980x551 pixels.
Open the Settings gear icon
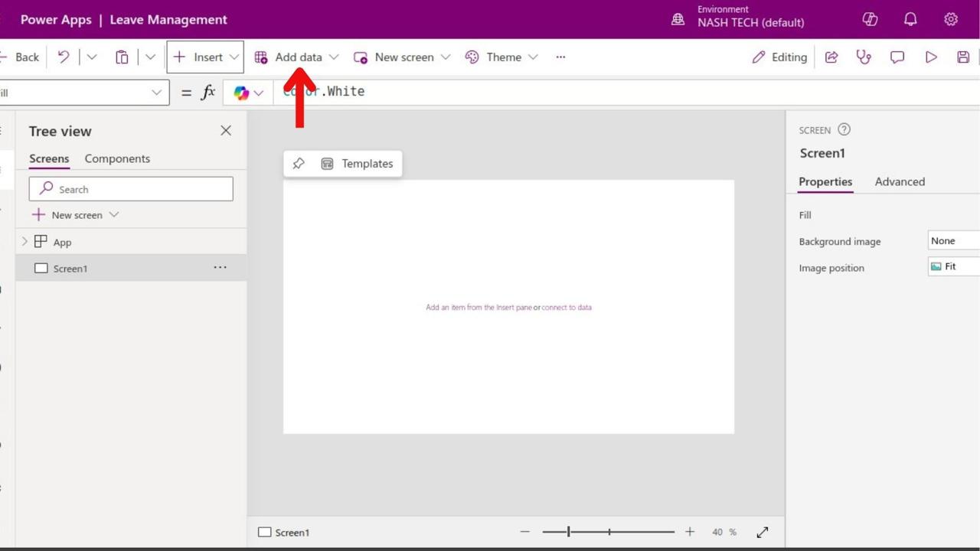(x=951, y=20)
